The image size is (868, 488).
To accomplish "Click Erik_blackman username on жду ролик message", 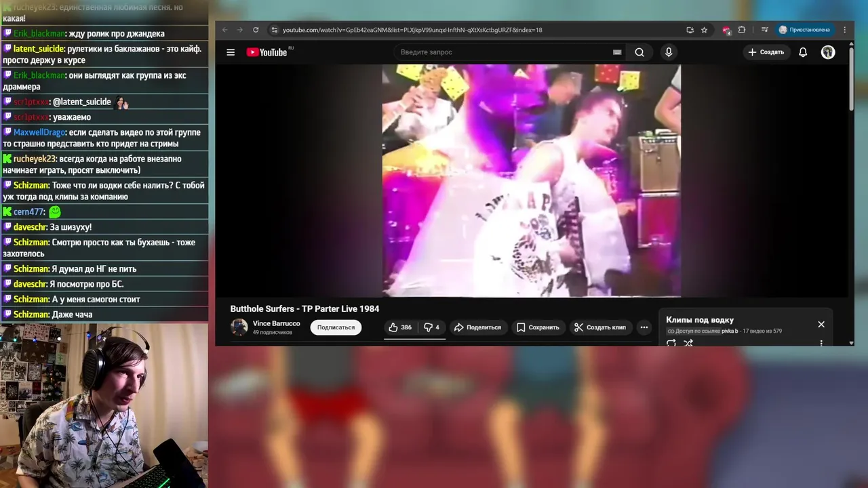I will click(x=39, y=33).
